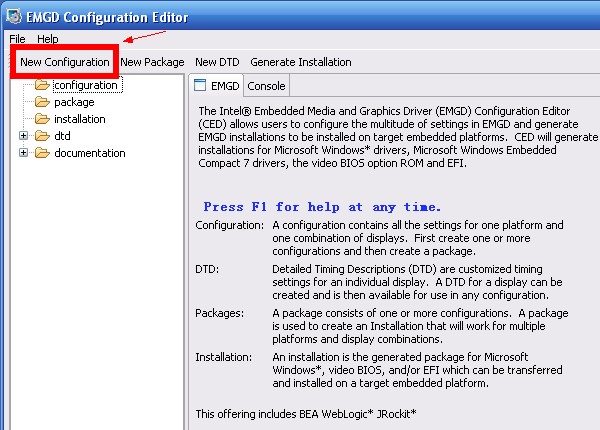Image resolution: width=600 pixels, height=430 pixels.
Task: Click the New Configuration button
Action: point(65,62)
